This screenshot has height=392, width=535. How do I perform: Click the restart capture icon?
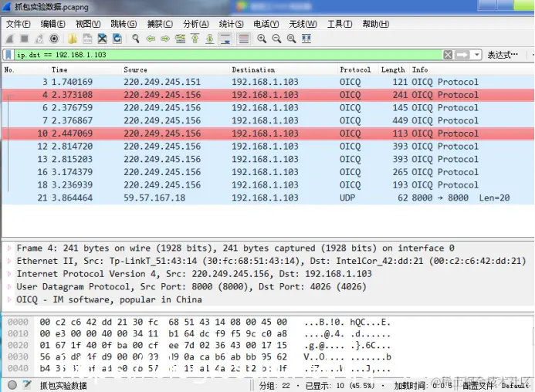(39, 39)
